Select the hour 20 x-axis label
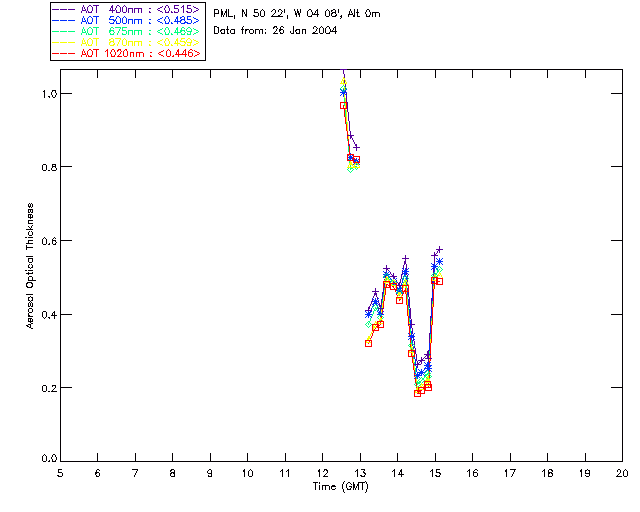The height and width of the screenshot is (512, 640). click(622, 473)
